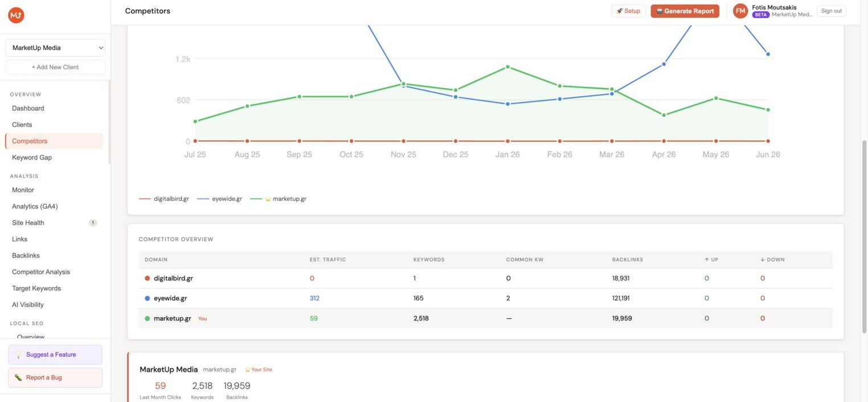Toggle eyewide.gr legend series
This screenshot has height=402, width=868.
click(220, 199)
